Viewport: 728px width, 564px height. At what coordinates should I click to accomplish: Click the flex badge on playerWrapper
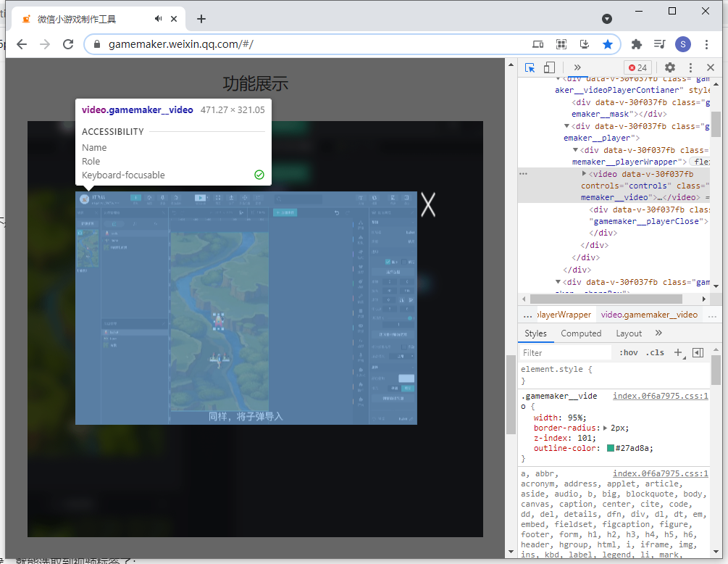point(700,162)
